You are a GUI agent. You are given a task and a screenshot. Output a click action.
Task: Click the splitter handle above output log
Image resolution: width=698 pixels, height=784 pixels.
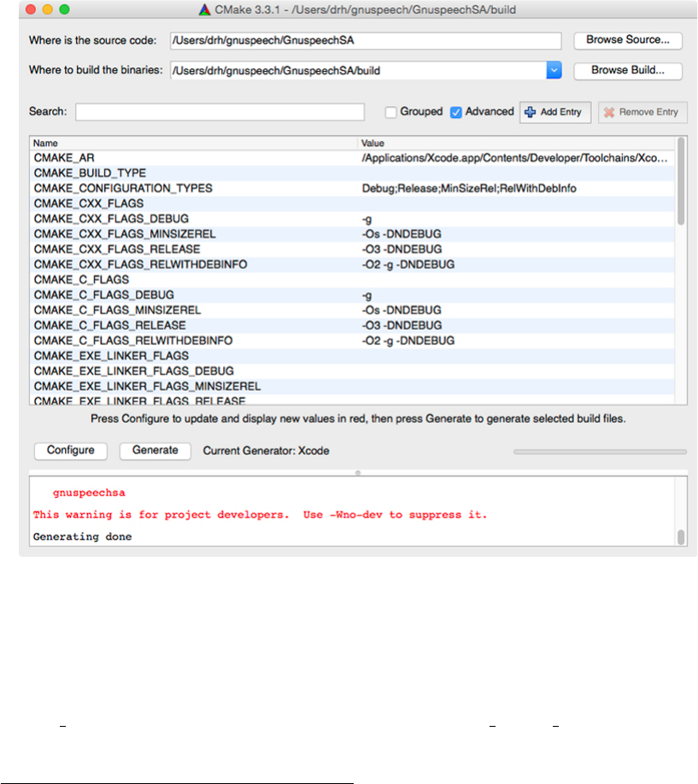[x=358, y=472]
